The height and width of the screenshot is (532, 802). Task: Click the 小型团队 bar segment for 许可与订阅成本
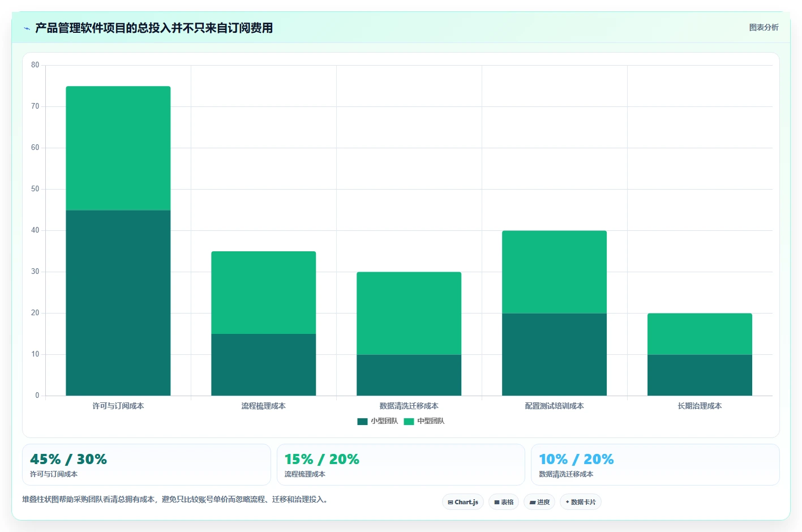tap(118, 303)
